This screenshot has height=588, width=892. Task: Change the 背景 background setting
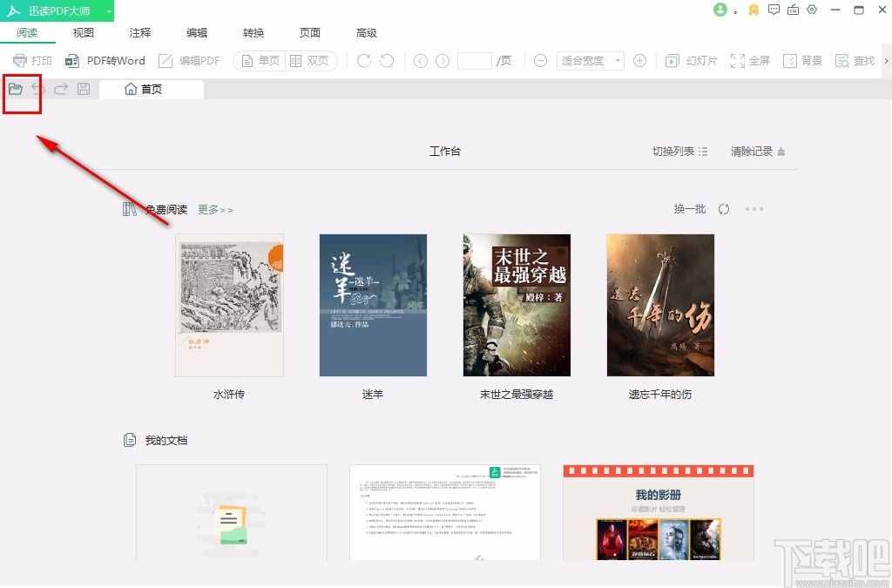[x=801, y=60]
